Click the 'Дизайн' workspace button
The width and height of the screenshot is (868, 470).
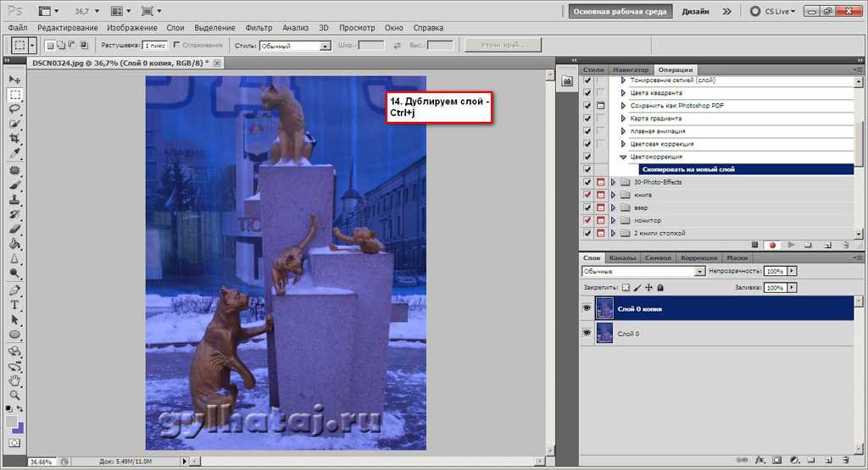pos(695,12)
